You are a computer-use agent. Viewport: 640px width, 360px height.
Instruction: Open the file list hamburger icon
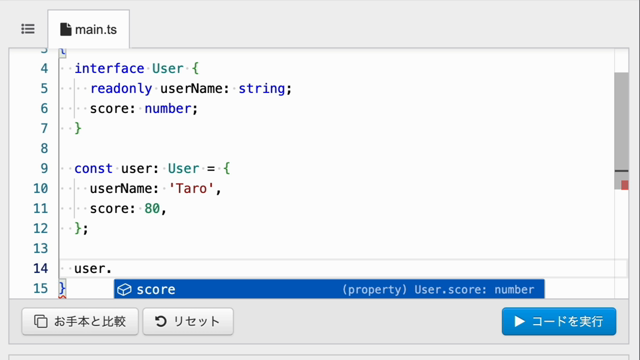coord(28,29)
